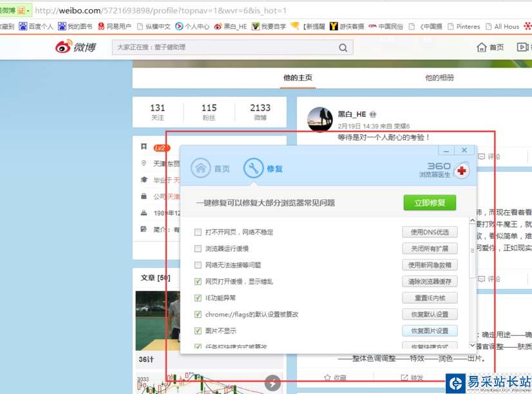
Task: Click 使用DNS优选 button
Action: pos(430,232)
